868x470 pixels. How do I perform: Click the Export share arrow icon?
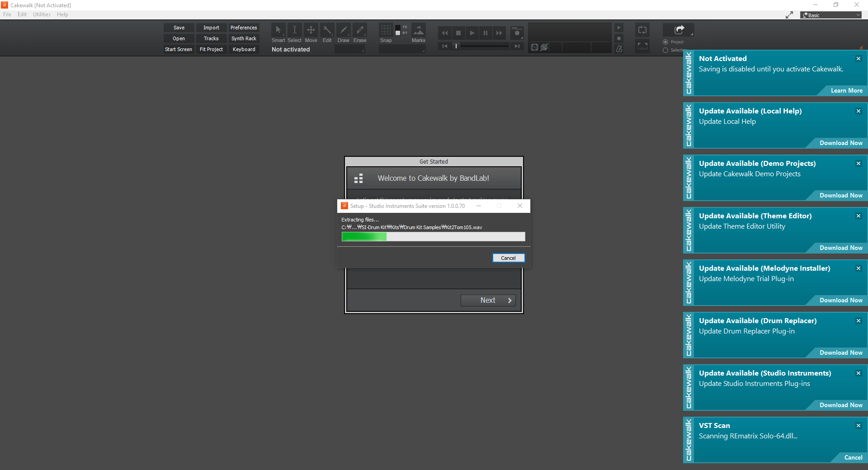pyautogui.click(x=679, y=30)
